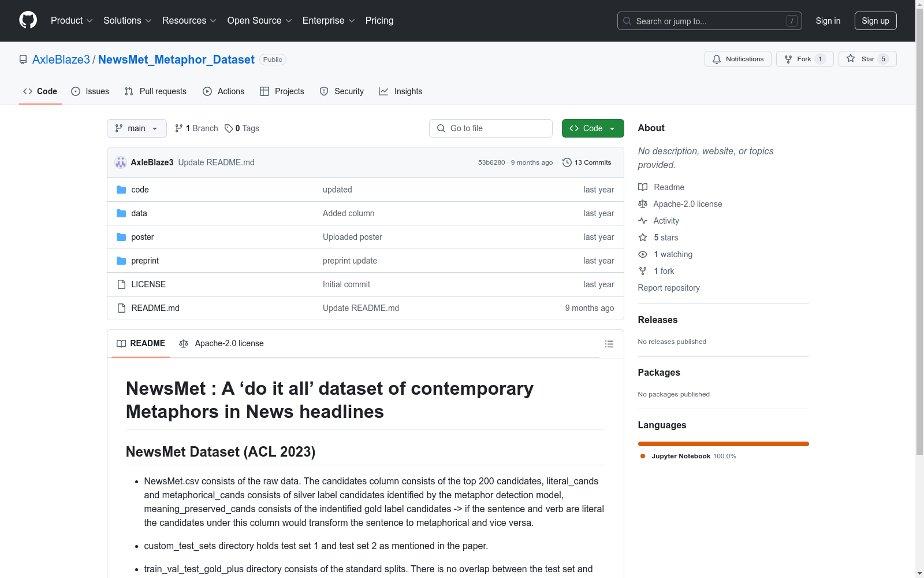This screenshot has height=578, width=924.
Task: Click the GitHub logo icon
Action: [28, 20]
